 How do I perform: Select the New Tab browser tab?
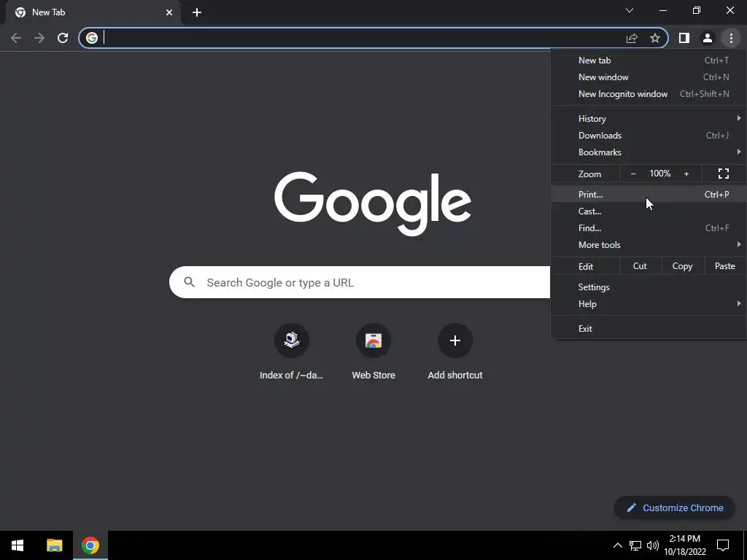click(93, 12)
